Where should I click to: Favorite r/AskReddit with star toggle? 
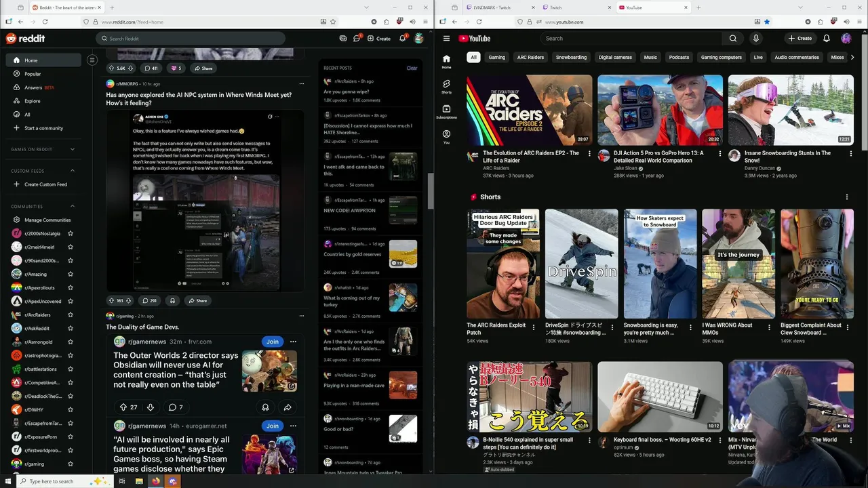point(70,328)
